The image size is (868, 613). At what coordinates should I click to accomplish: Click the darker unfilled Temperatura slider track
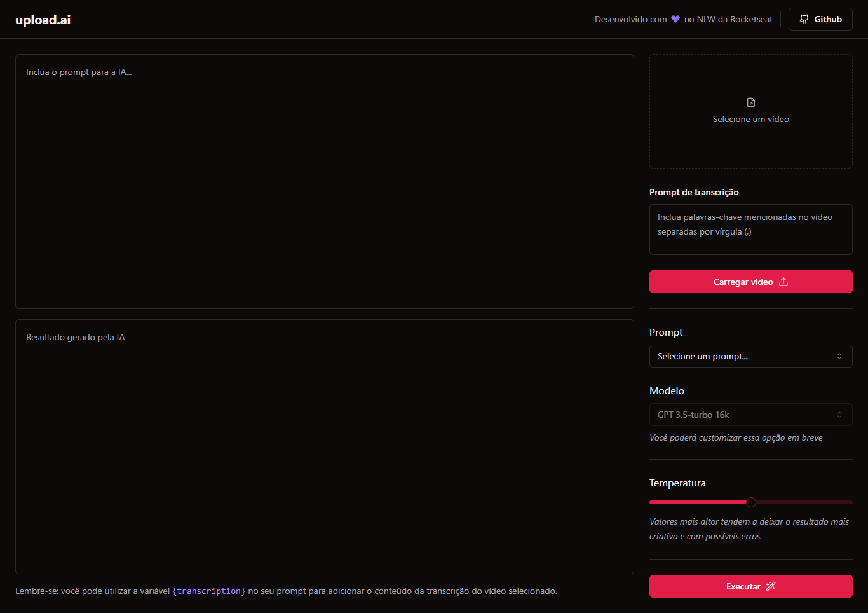(804, 502)
